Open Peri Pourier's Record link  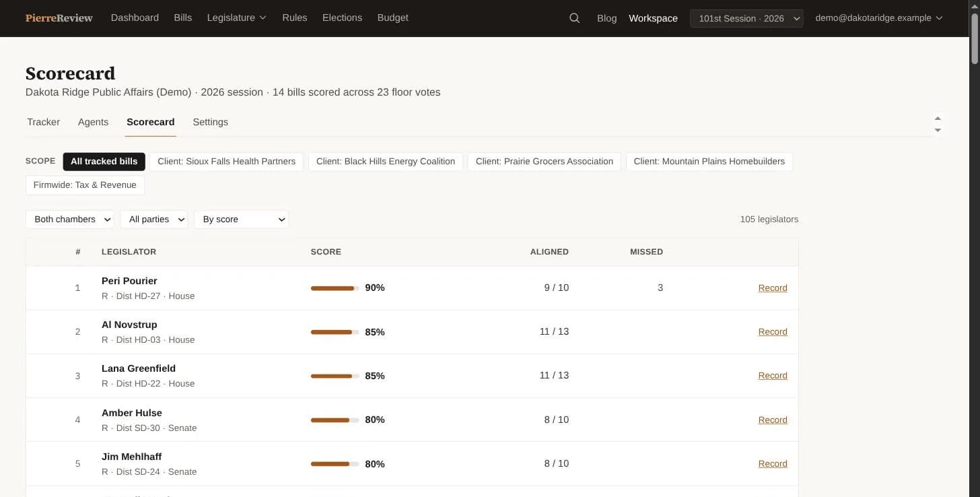point(773,288)
